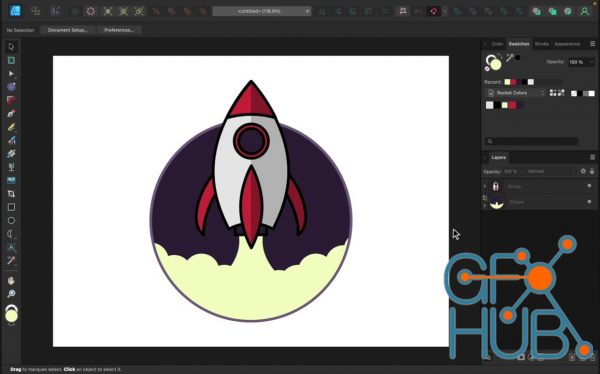Swap the stroke and fill colors arrow

point(500,56)
